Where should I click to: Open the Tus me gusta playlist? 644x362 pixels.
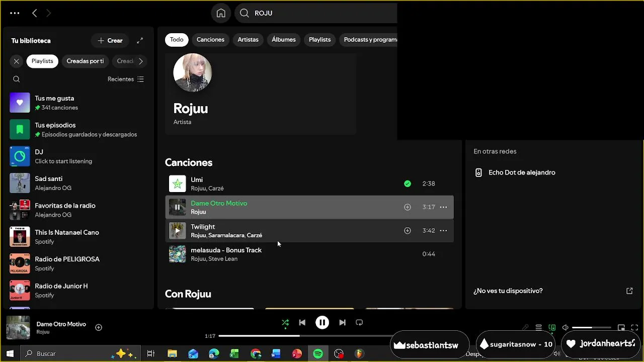[79, 103]
